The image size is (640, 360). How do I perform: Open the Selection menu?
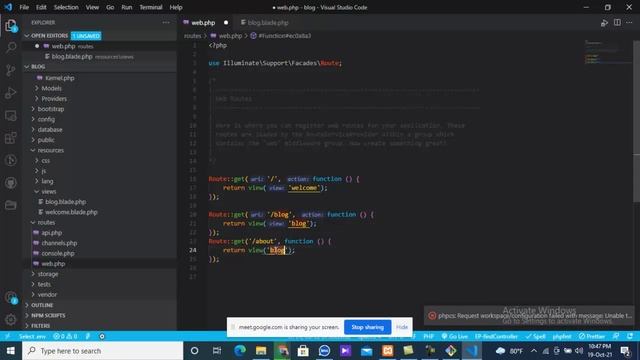pyautogui.click(x=66, y=7)
